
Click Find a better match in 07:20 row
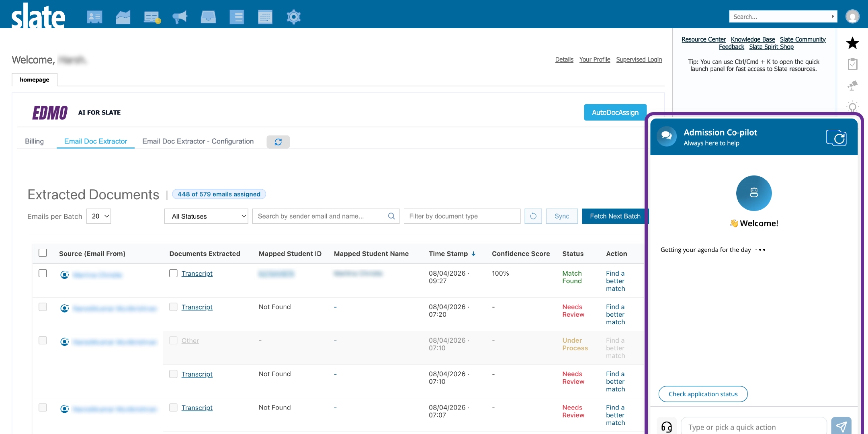pos(615,314)
